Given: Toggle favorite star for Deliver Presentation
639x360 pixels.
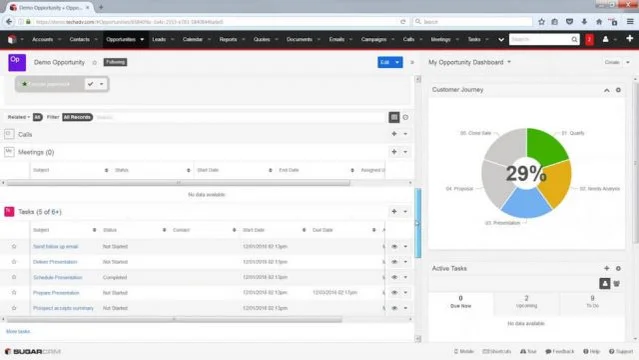Looking at the screenshot, I should (x=14, y=262).
